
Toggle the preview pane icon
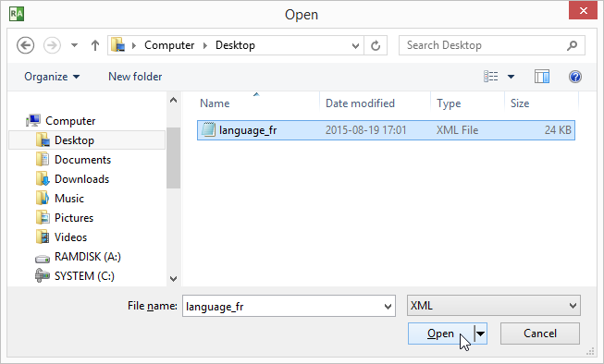pos(542,77)
